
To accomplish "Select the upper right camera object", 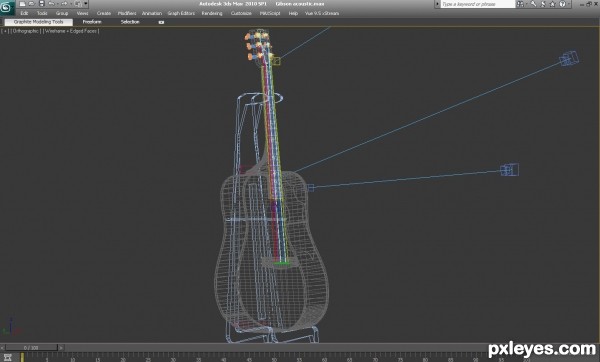I will click(x=569, y=59).
